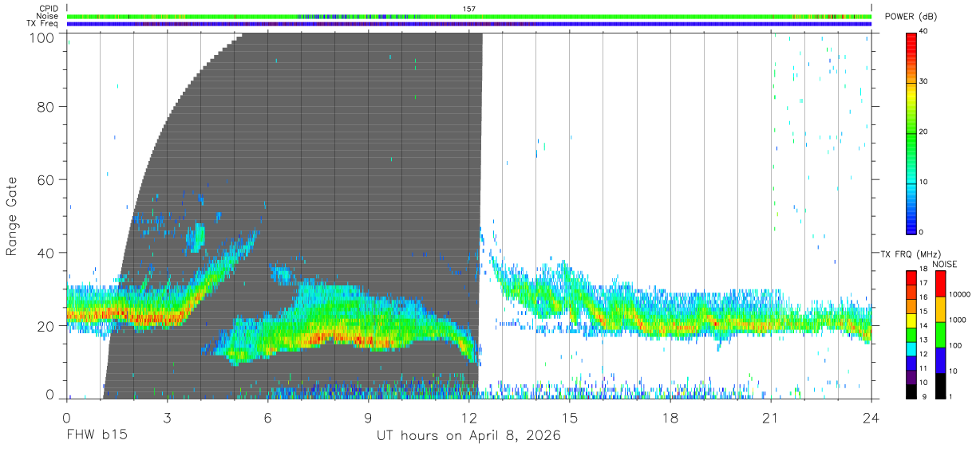
Task: Click the x-axis tick label 9
Action: (368, 417)
